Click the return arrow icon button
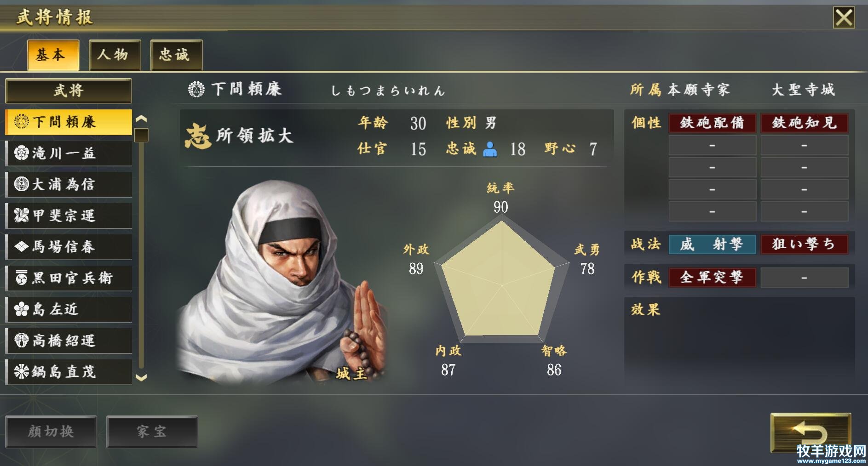 coord(811,432)
